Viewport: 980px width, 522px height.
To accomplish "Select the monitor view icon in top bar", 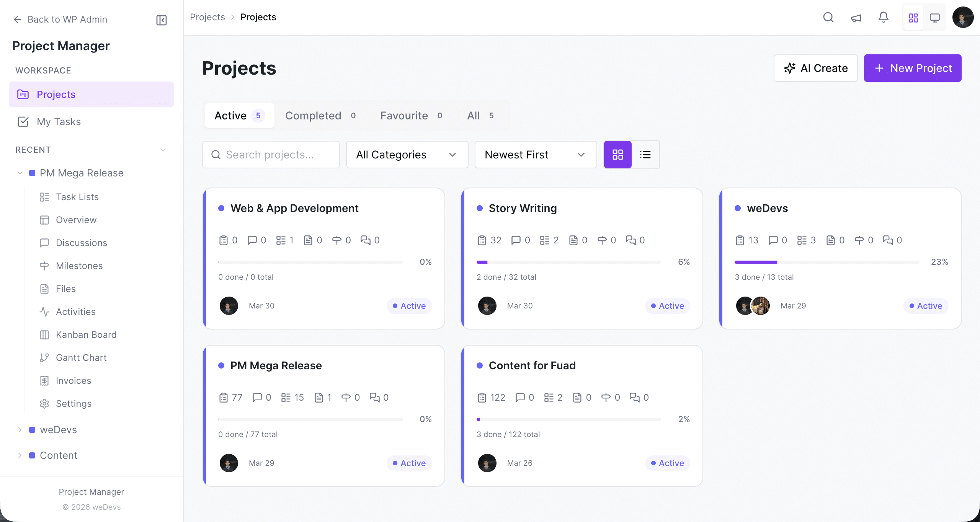I will (x=935, y=18).
